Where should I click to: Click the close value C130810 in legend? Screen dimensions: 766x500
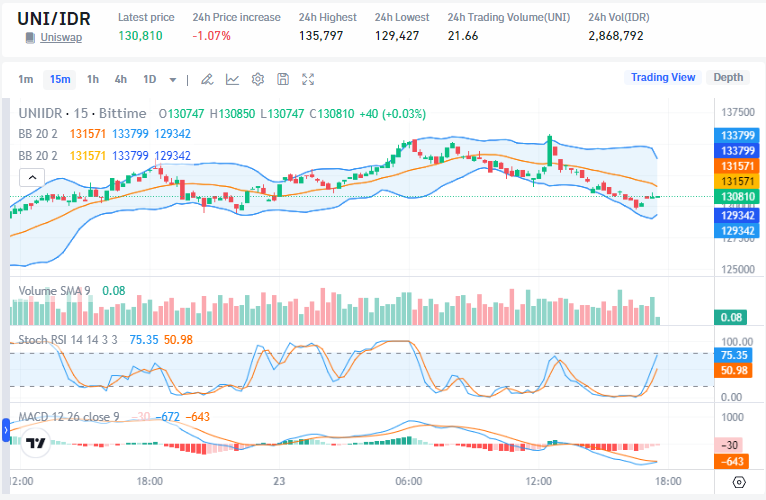332,114
